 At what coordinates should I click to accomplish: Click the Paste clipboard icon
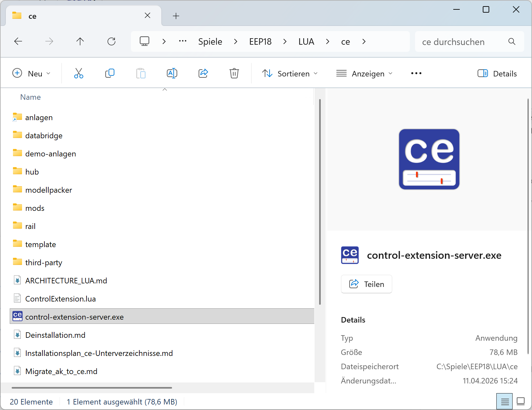coord(141,74)
